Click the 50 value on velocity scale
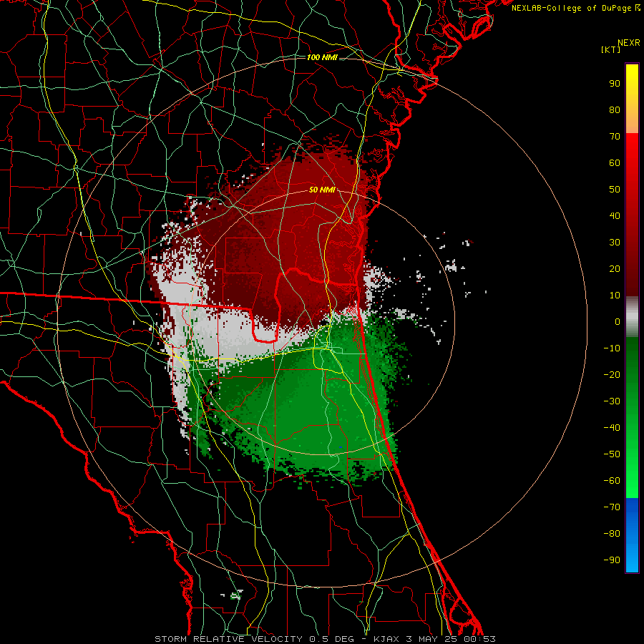644x644 pixels. point(615,190)
